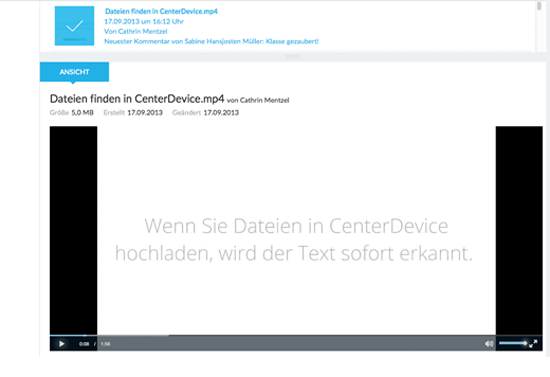Image resolution: width=550 pixels, height=377 pixels.
Task: Click the file heading 'Dateien finden in CenterDevice.mp4'
Action: click(x=137, y=99)
